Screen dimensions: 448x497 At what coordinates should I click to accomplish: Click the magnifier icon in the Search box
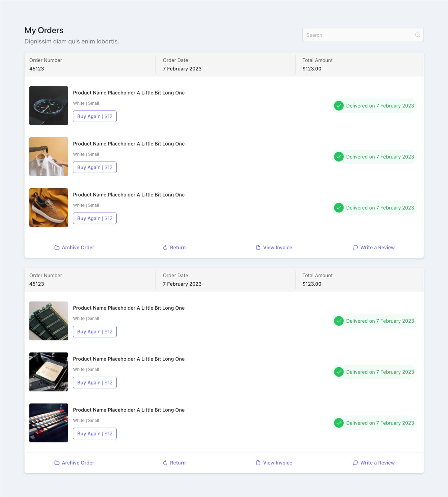pos(417,35)
